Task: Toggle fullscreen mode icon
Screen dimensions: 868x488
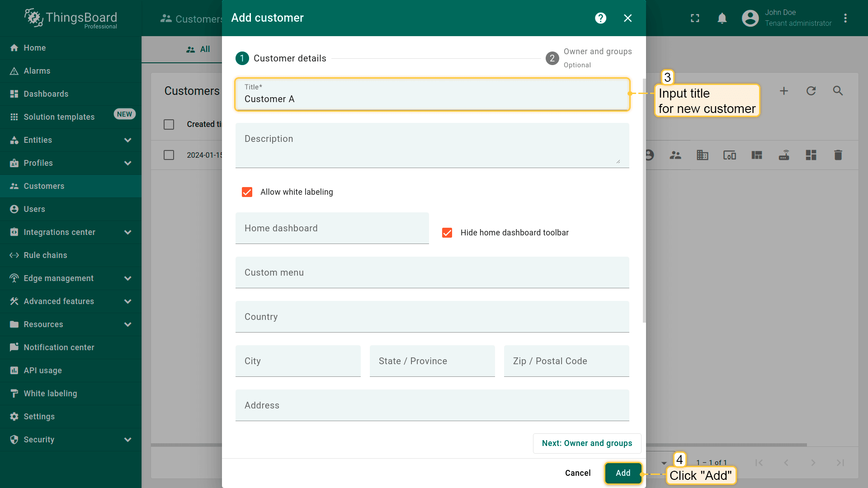Action: point(695,18)
